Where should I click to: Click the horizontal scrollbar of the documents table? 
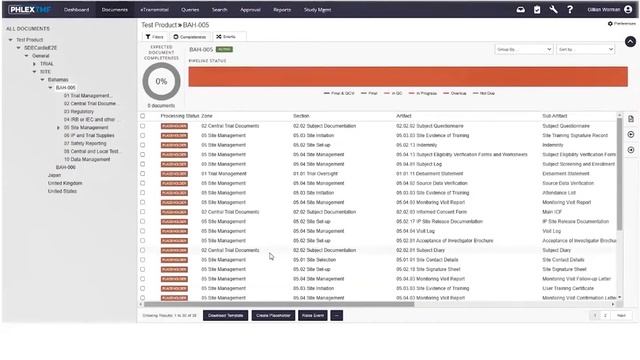click(279, 304)
